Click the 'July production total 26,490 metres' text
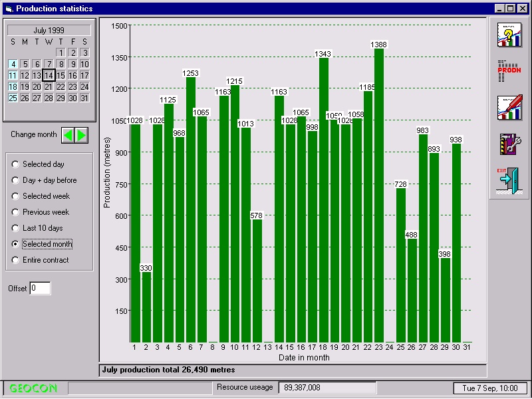 (169, 370)
